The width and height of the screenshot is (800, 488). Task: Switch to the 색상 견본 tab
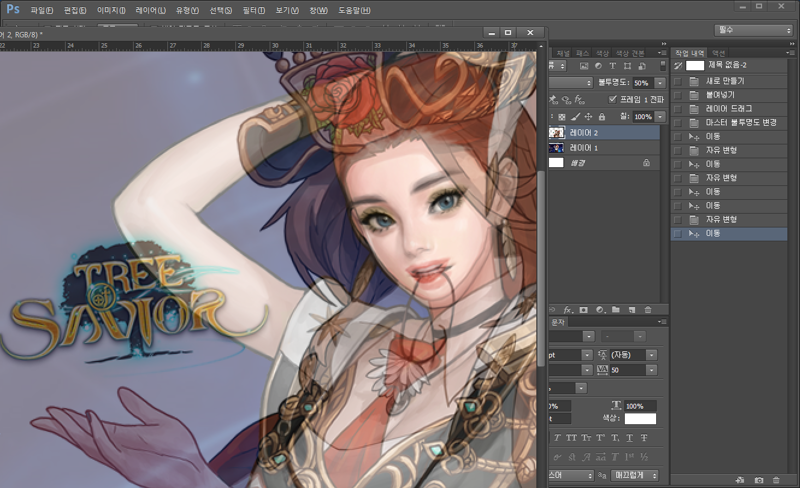click(630, 53)
